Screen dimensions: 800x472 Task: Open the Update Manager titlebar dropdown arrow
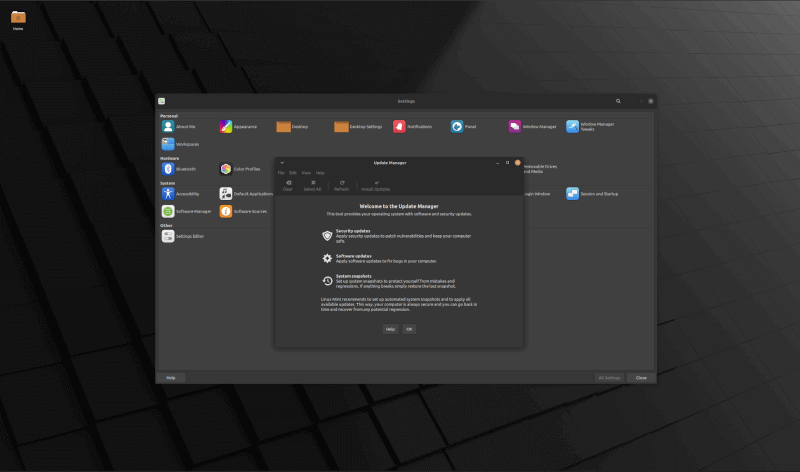click(282, 163)
